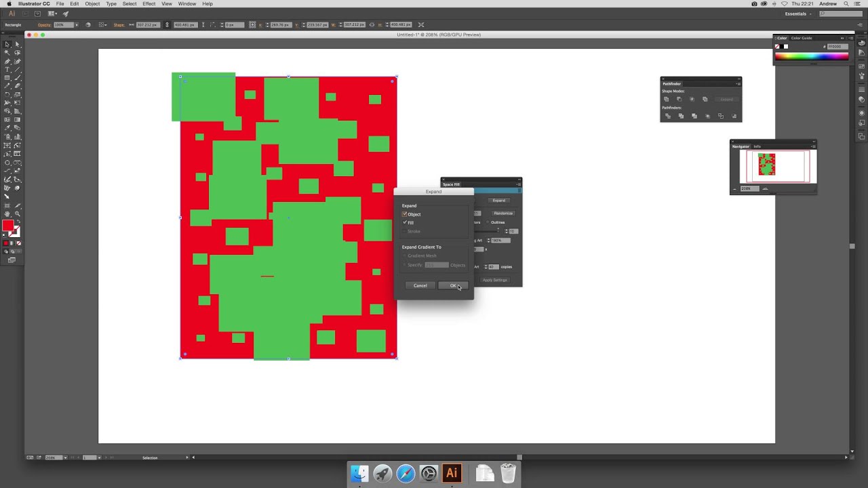
Task: Click the GPU performance rocket icon
Action: tap(66, 14)
